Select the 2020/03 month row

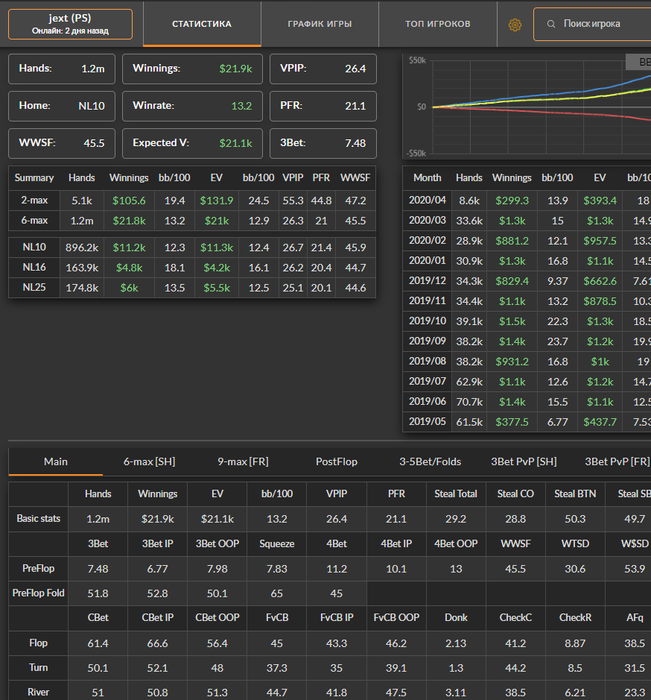click(x=527, y=221)
